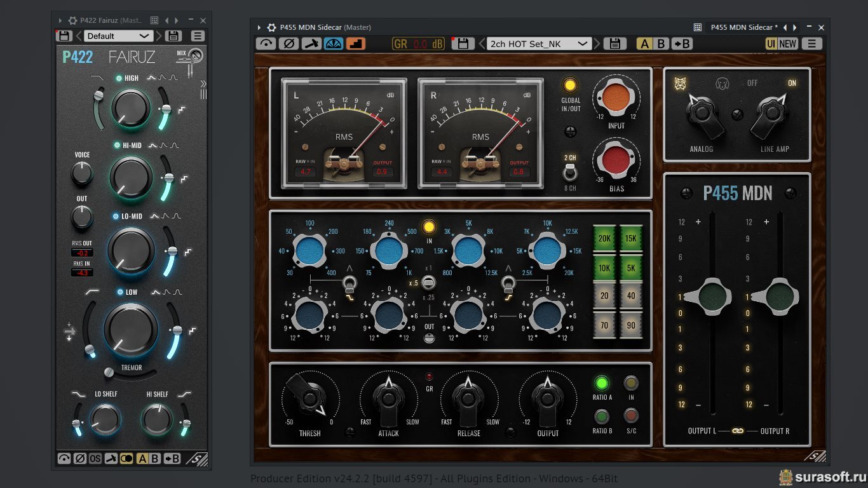
Task: Click the TREMOR slider handle in P422
Action: click(109, 371)
